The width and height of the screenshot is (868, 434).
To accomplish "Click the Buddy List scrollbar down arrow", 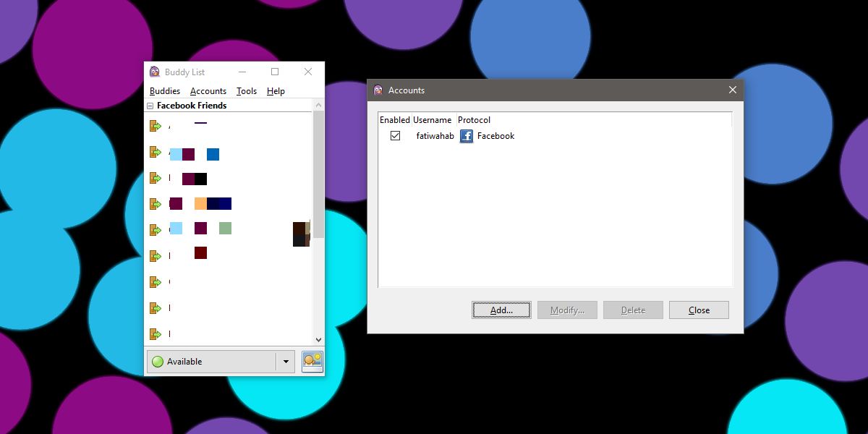I will pos(318,339).
